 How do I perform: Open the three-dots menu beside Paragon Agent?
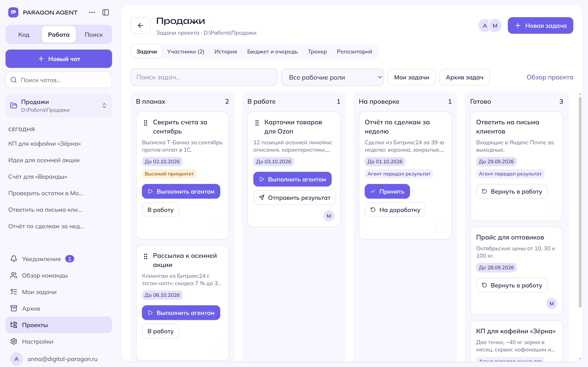[x=92, y=12]
